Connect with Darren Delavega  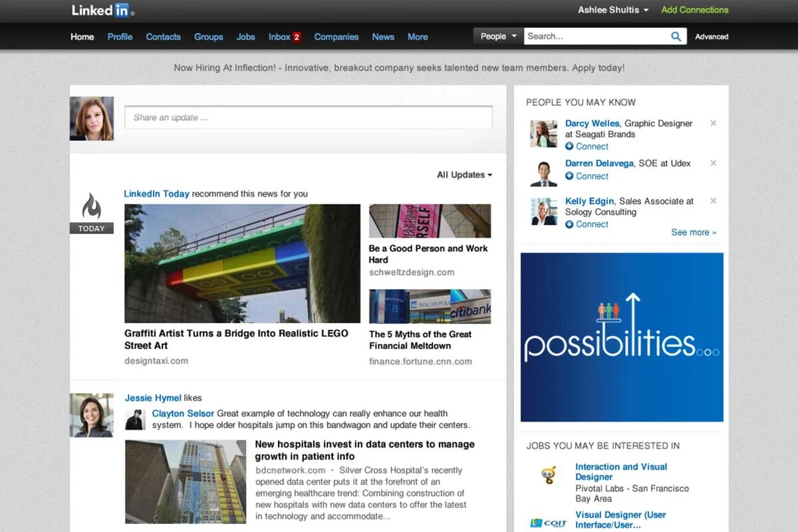tap(587, 176)
